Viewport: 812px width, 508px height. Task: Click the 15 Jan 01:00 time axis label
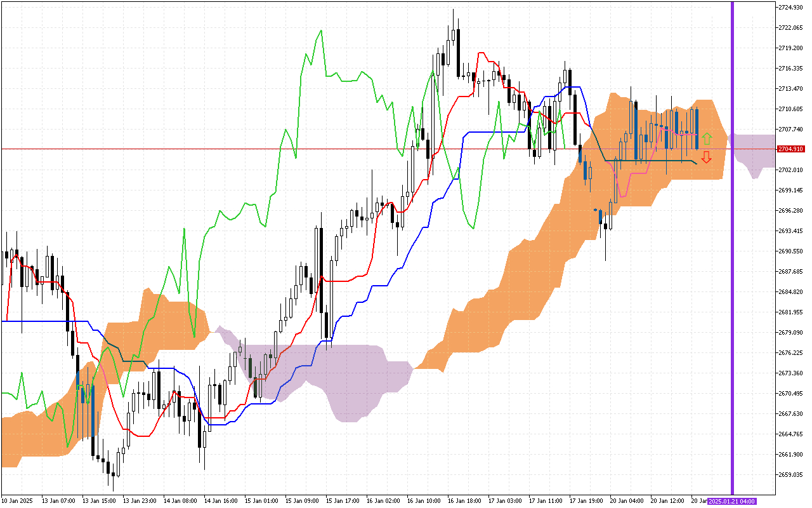(x=261, y=501)
